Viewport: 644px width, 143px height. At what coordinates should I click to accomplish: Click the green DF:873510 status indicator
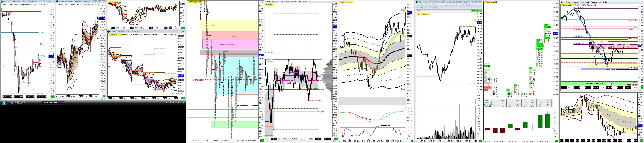(477, 10)
